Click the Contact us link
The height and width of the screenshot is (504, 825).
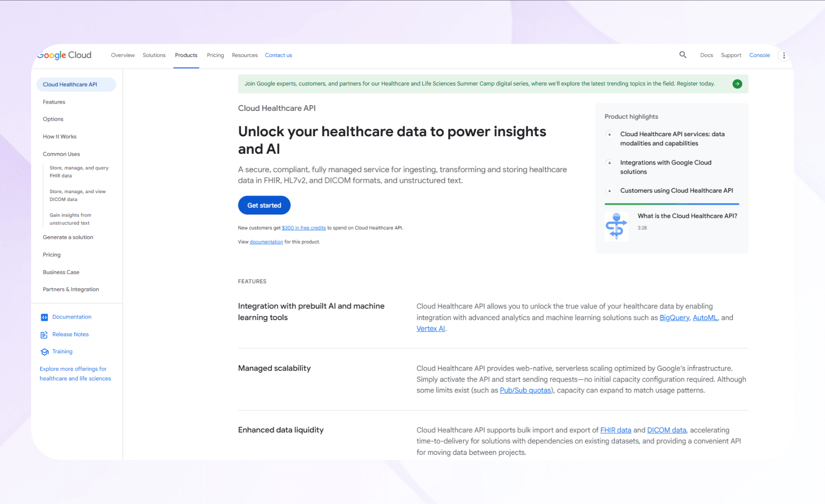pyautogui.click(x=278, y=55)
